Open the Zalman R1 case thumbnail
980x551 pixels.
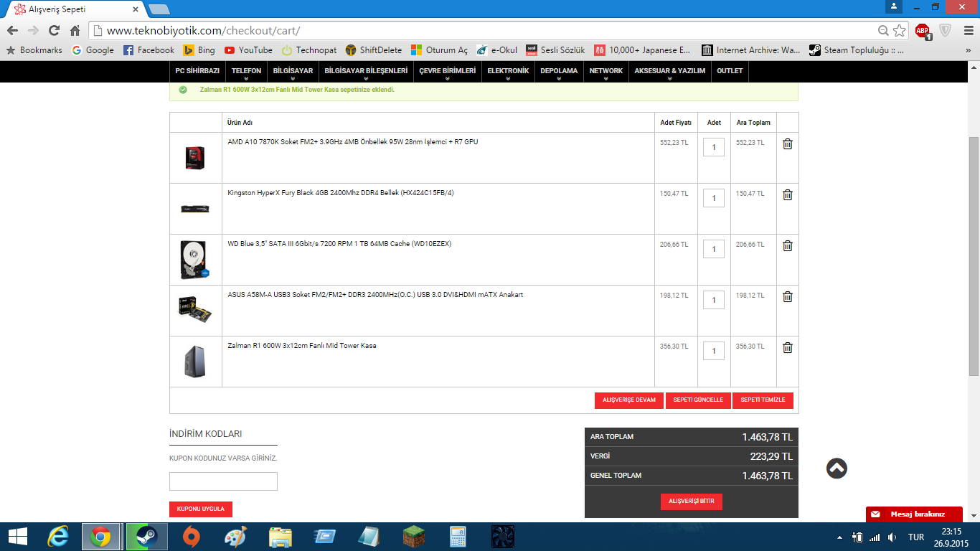(x=195, y=362)
